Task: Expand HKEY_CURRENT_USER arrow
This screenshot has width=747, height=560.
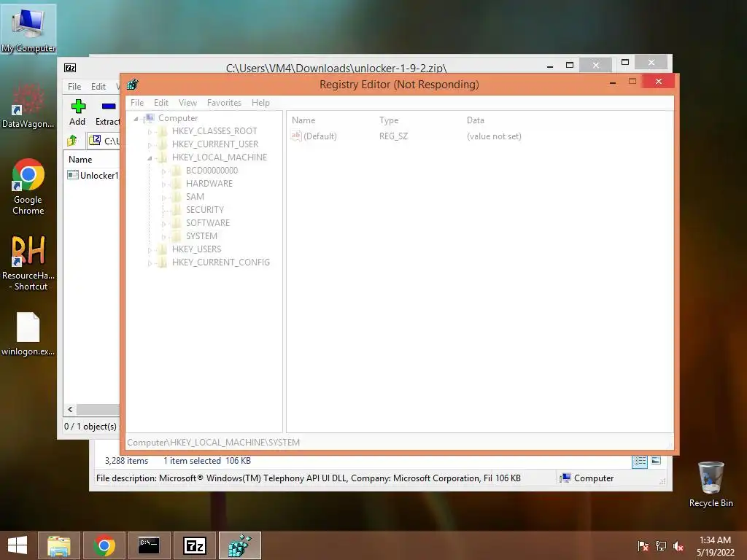Action: coord(150,145)
